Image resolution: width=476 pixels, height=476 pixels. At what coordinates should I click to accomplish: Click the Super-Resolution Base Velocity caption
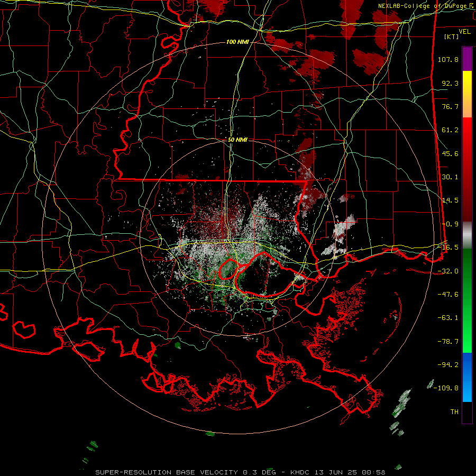coord(240,472)
